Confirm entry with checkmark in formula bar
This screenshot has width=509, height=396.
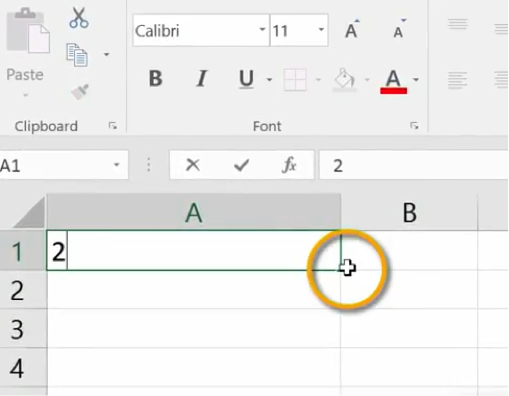[x=241, y=165]
